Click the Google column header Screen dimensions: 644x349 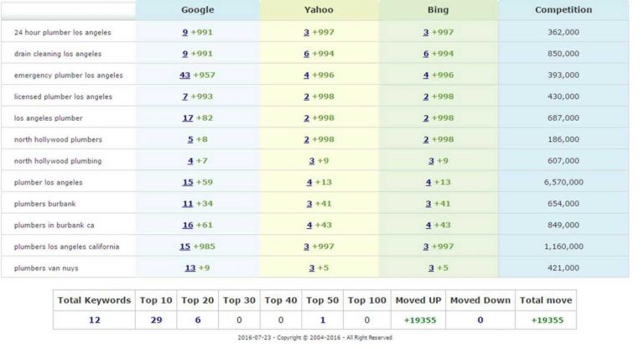coord(197,10)
